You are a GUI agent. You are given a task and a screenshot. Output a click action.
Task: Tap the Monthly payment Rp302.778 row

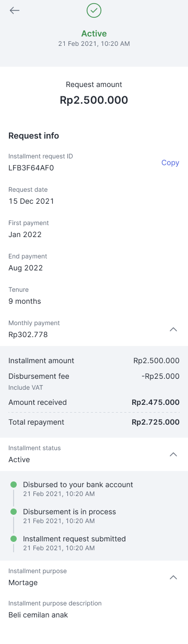[x=94, y=329]
